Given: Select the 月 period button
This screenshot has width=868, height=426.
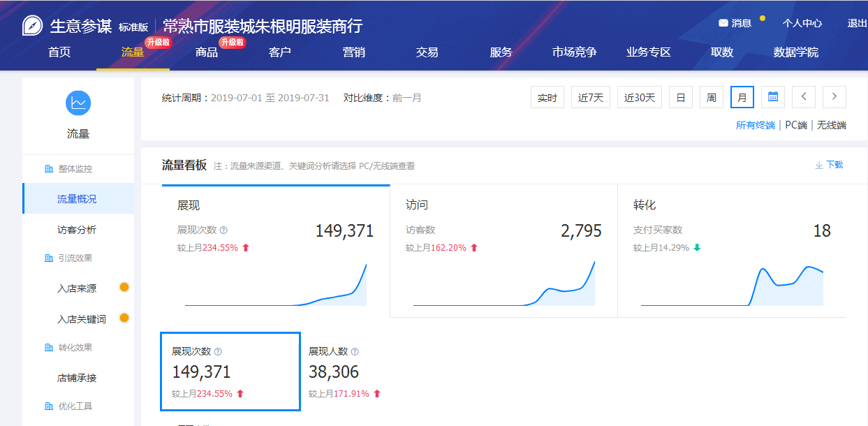Looking at the screenshot, I should point(742,97).
